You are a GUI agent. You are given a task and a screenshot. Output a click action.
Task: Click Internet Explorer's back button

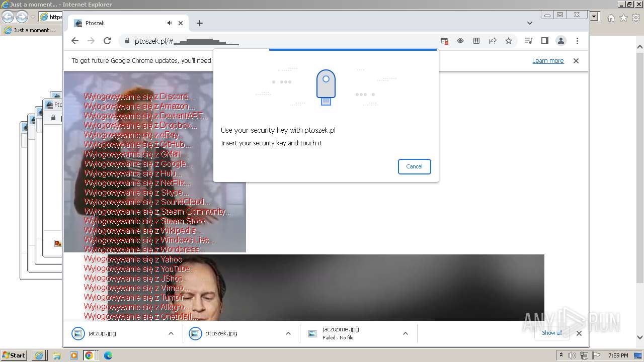pyautogui.click(x=8, y=17)
